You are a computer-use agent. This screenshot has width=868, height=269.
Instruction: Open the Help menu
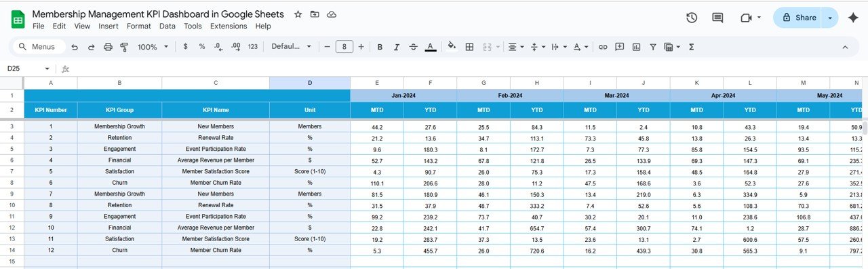click(263, 26)
